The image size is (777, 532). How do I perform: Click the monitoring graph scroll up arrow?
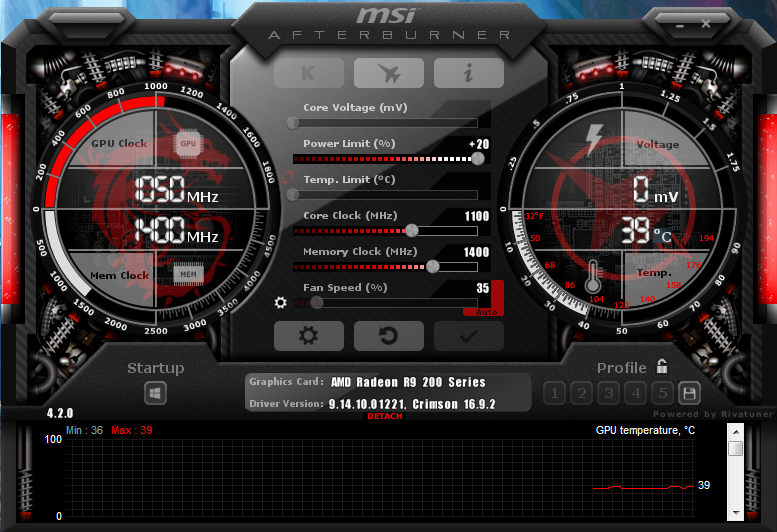[736, 432]
